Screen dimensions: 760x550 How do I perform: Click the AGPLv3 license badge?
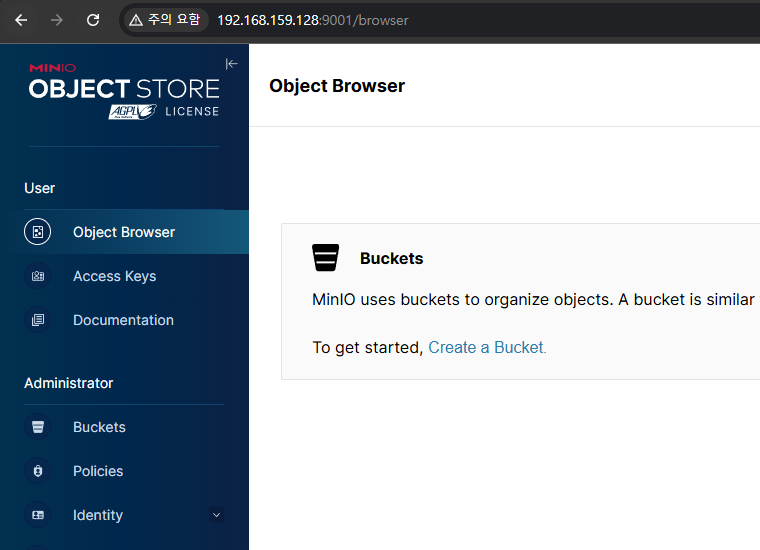[x=132, y=112]
